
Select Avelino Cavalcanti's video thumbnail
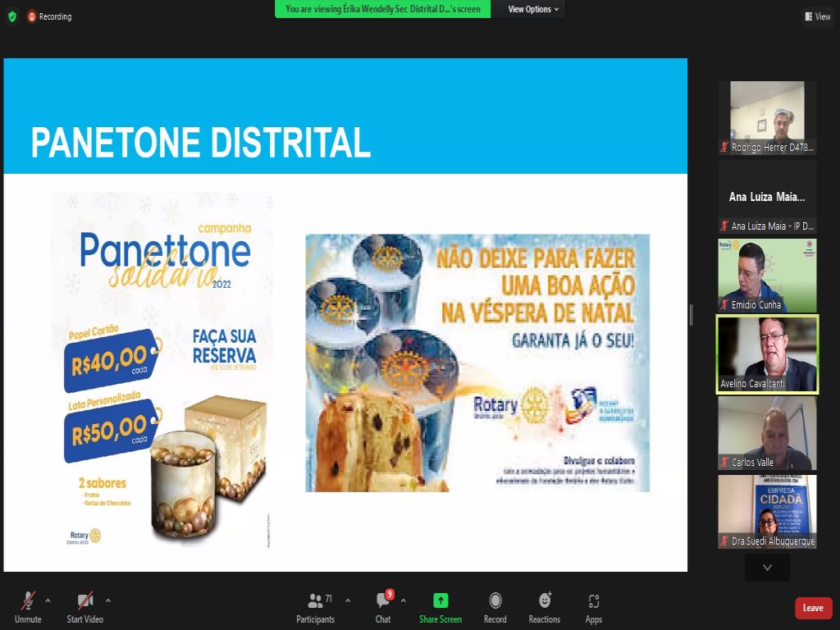coord(767,354)
